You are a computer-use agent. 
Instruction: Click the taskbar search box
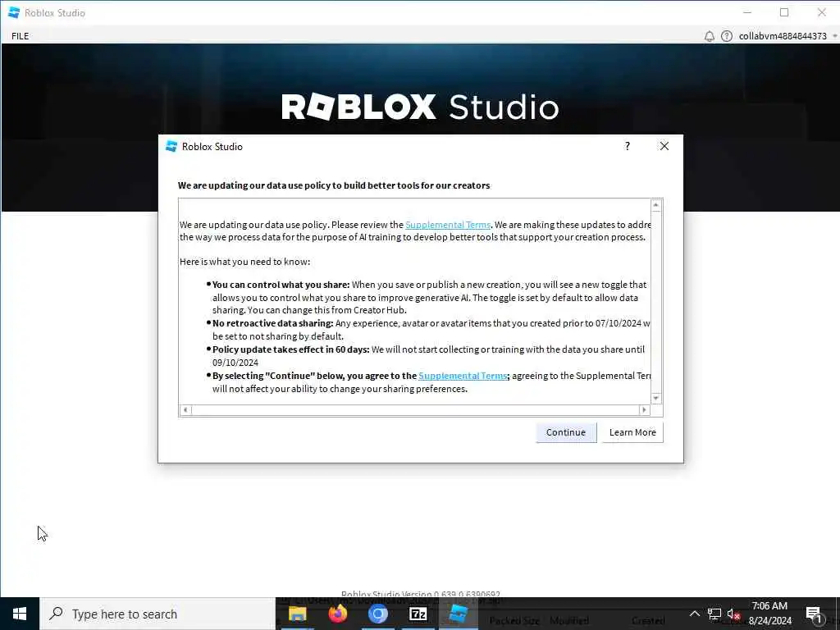pos(157,614)
